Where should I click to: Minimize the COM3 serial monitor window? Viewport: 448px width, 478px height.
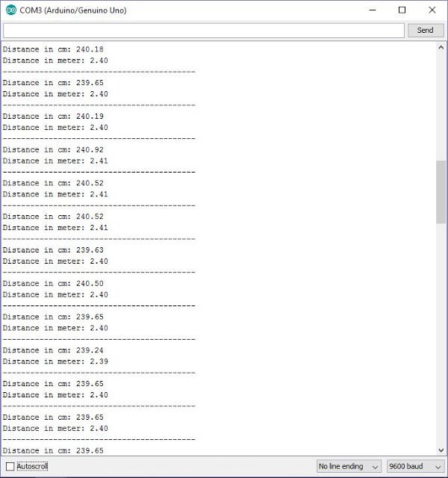point(373,10)
